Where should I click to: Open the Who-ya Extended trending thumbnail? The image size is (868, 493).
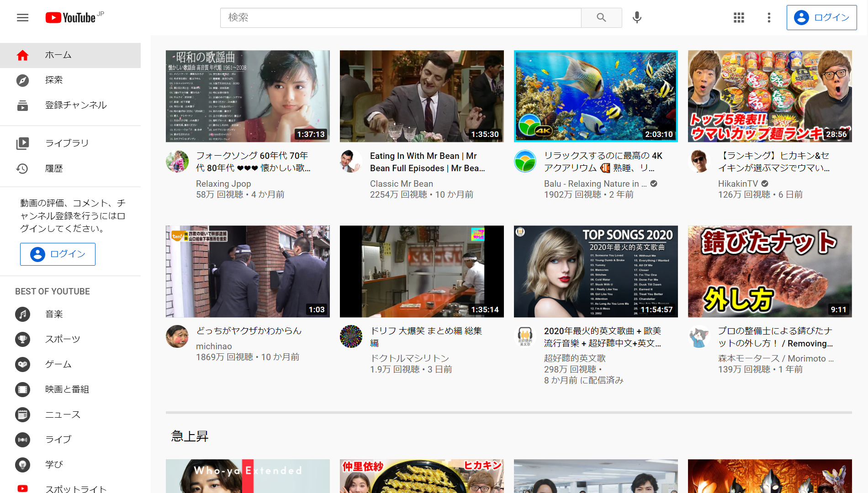click(248, 476)
